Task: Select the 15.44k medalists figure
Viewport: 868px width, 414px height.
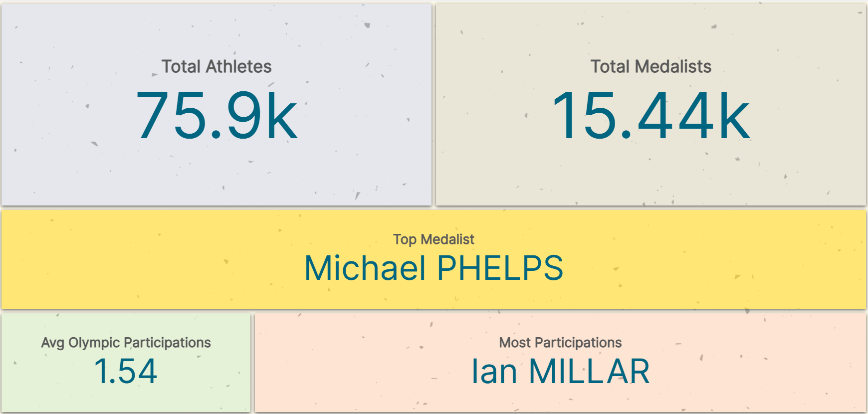Action: pyautogui.click(x=651, y=116)
